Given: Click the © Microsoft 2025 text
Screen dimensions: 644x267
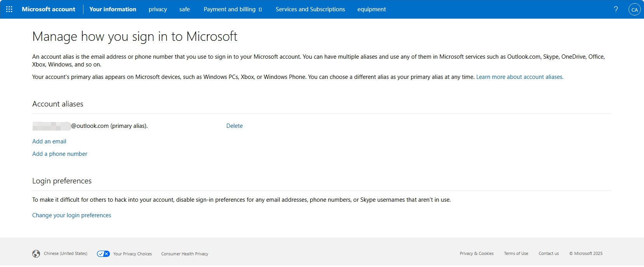Looking at the screenshot, I should click(586, 253).
